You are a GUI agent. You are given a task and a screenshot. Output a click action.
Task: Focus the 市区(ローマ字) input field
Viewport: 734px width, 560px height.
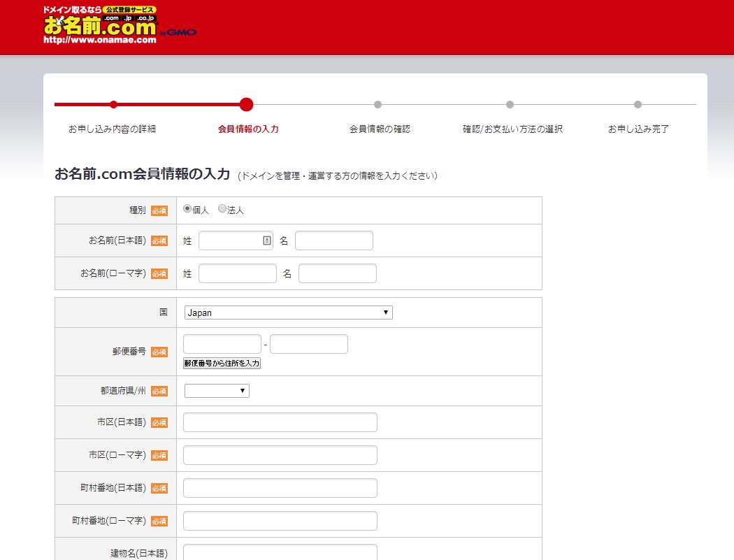pyautogui.click(x=280, y=455)
